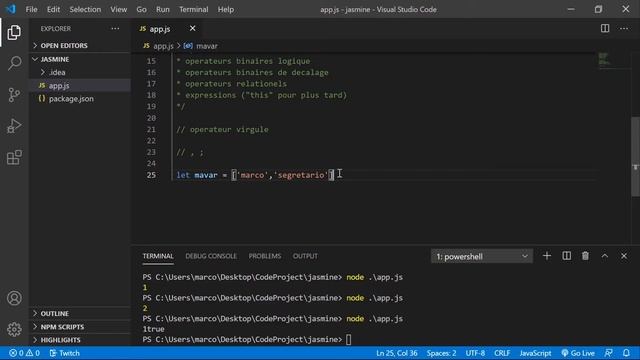Open the Run and Debug view
This screenshot has height=360, width=640.
tap(14, 126)
